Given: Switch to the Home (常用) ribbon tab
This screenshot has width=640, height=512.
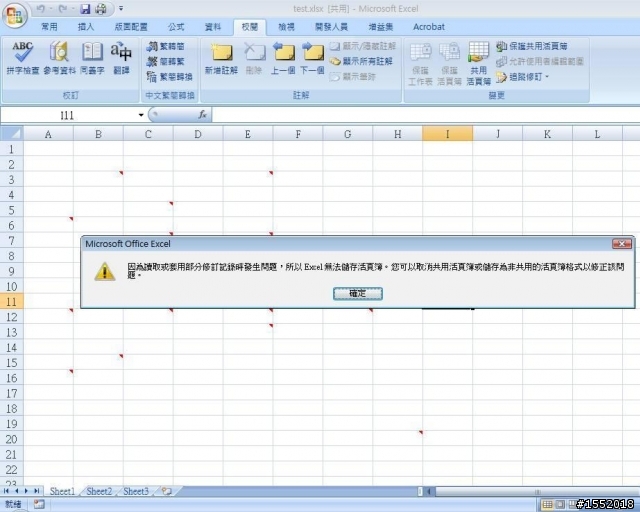Looking at the screenshot, I should point(49,27).
